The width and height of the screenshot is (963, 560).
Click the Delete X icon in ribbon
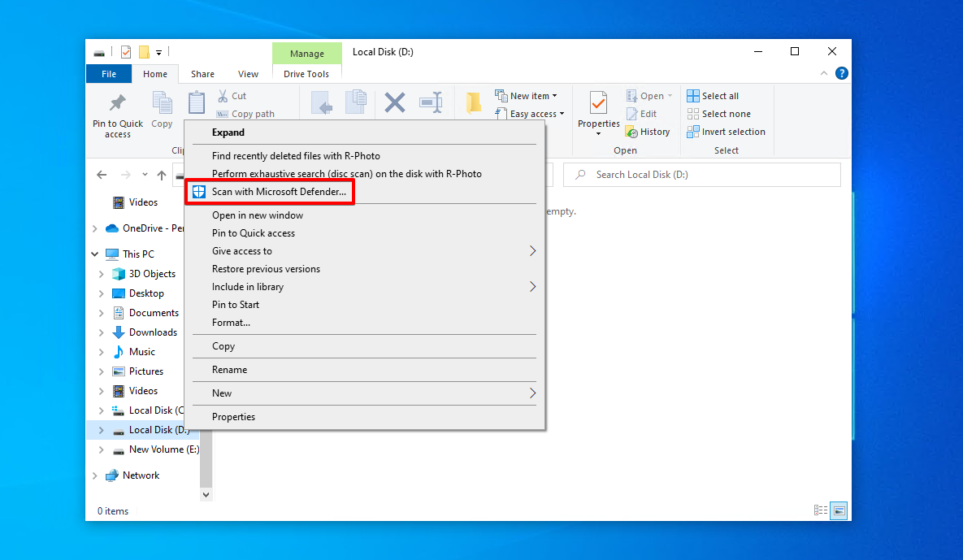click(x=395, y=102)
